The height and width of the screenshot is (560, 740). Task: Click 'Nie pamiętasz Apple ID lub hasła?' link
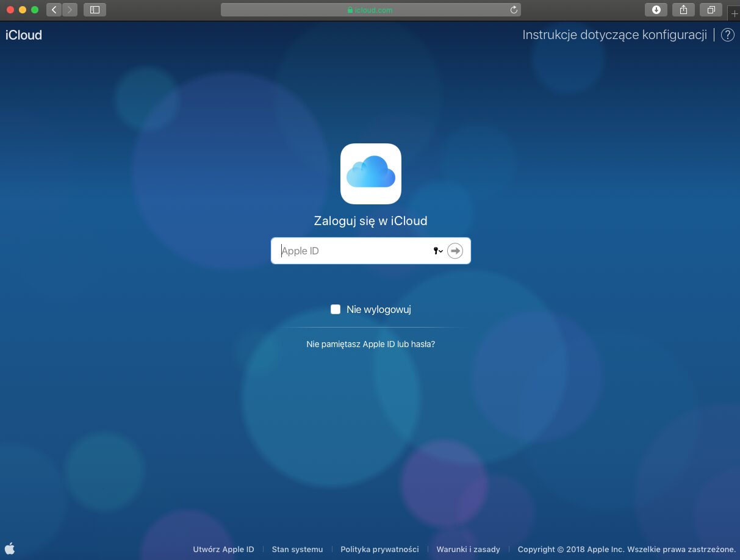371,344
